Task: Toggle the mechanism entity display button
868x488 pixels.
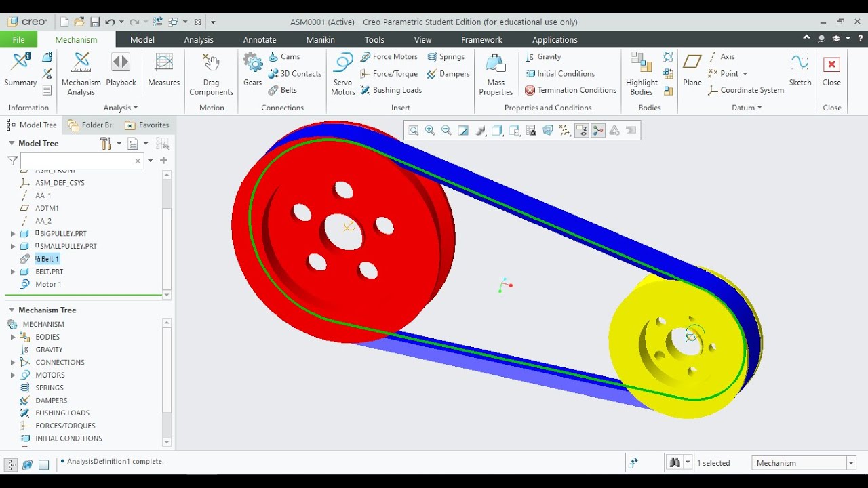Action: (598, 131)
